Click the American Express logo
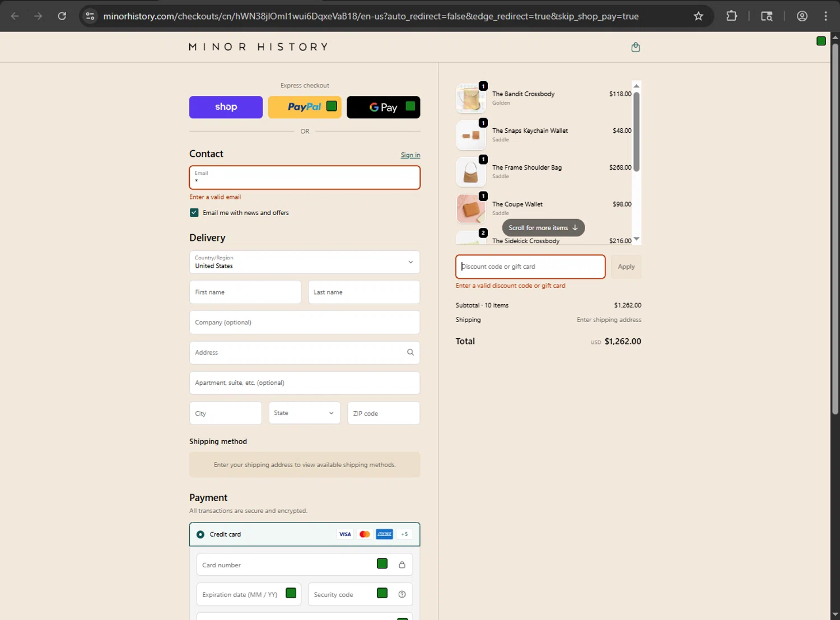 (x=385, y=534)
